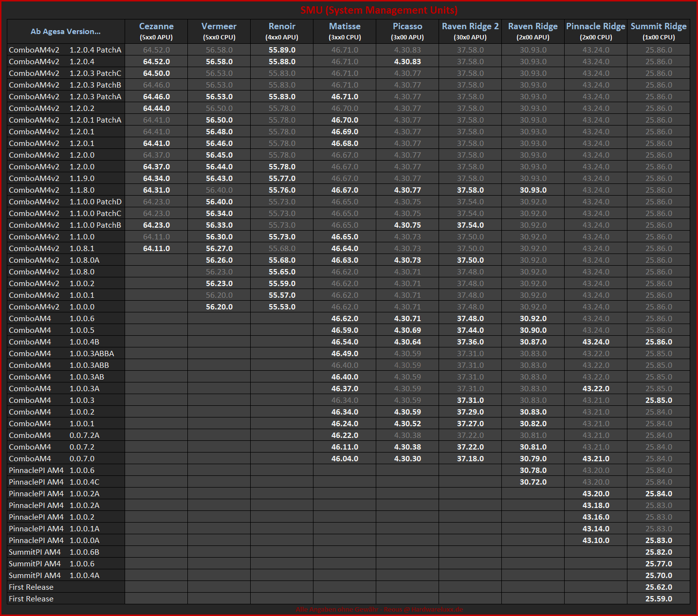698x616 pixels.
Task: Select the Vermeer value 56.45.0
Action: 219,155
